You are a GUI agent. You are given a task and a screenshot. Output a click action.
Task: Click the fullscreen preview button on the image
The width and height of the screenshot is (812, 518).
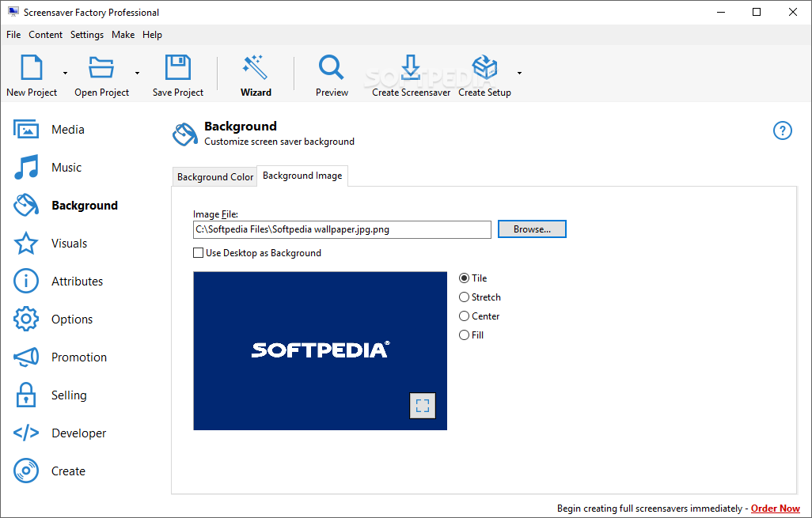(x=423, y=405)
